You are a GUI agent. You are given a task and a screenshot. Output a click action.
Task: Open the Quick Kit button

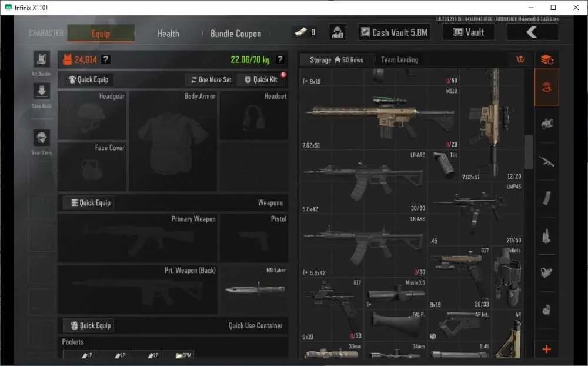tap(262, 79)
